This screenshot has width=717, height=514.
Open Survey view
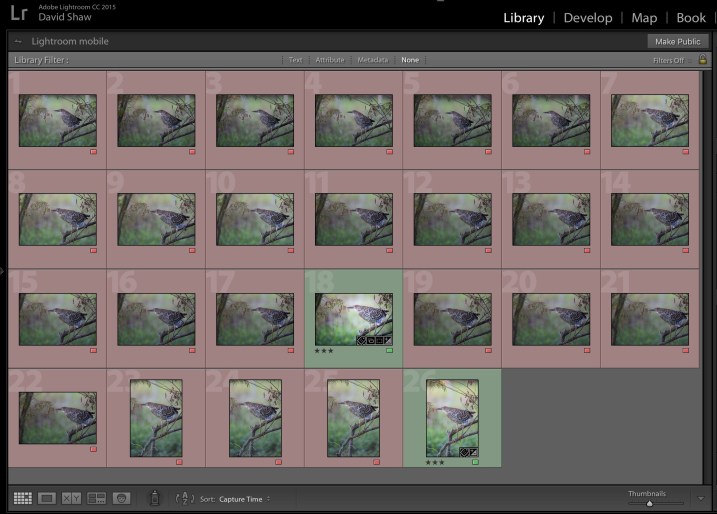tap(96, 498)
